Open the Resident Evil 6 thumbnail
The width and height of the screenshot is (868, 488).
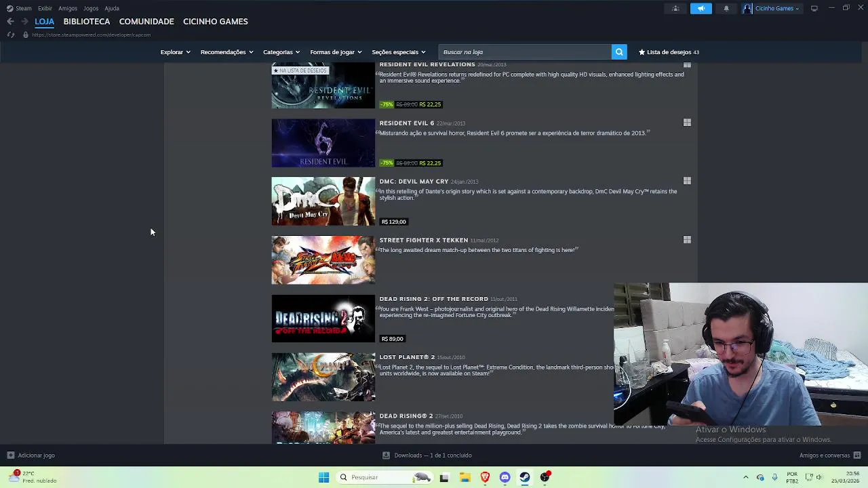(323, 143)
